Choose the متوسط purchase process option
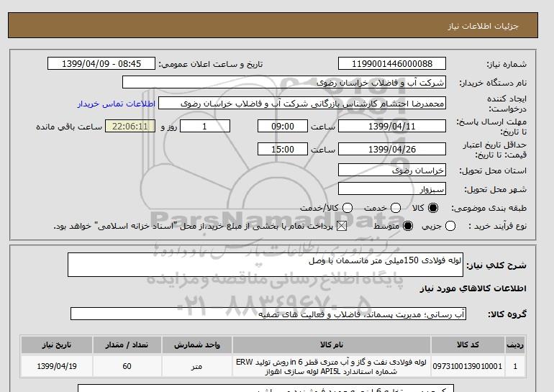The image size is (554, 392). (408, 226)
